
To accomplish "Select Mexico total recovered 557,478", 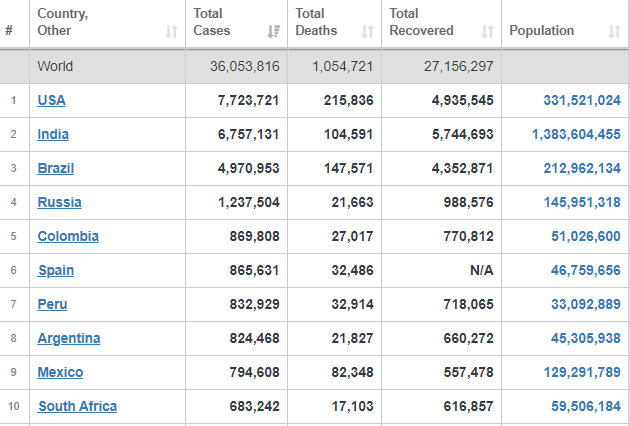I will point(468,372).
